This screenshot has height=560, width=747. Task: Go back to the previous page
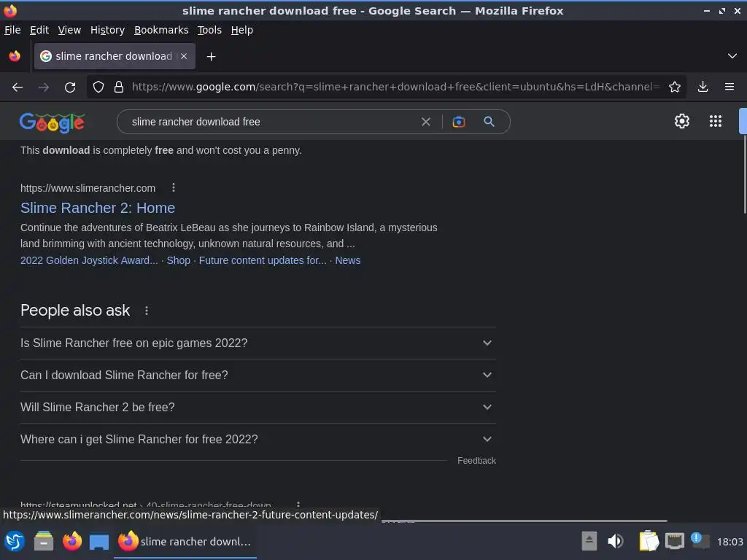[18, 87]
